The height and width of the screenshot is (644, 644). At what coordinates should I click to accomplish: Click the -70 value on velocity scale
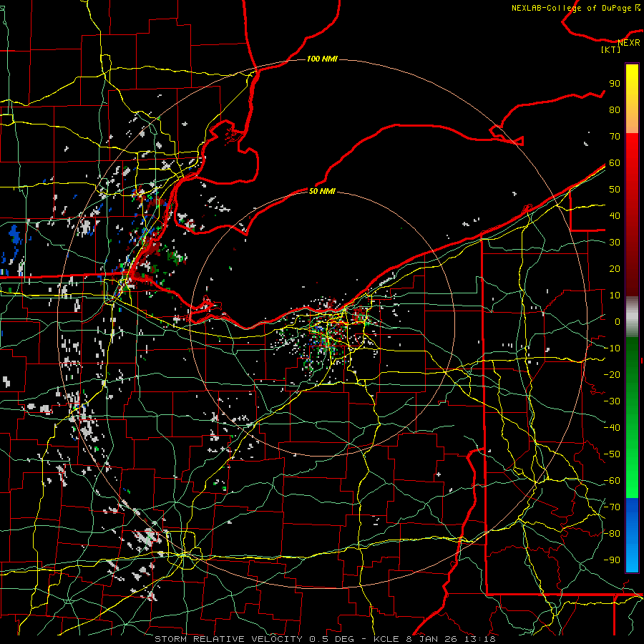pyautogui.click(x=612, y=507)
